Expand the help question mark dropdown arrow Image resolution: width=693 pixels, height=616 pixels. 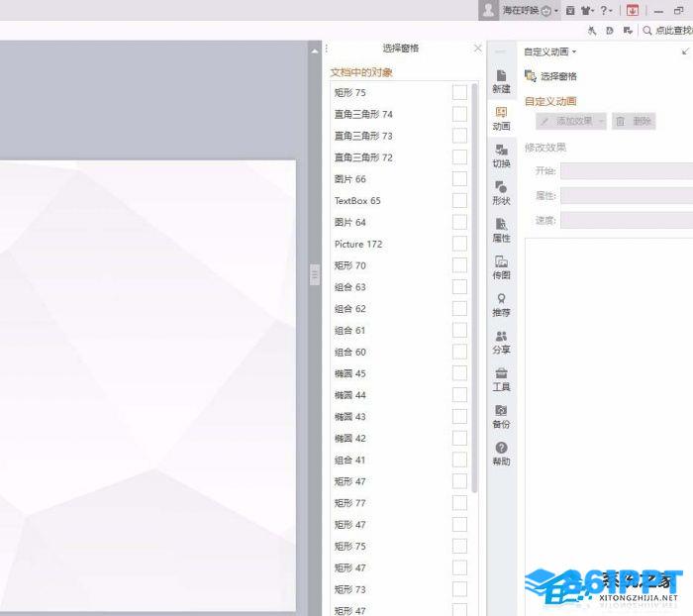tap(611, 11)
